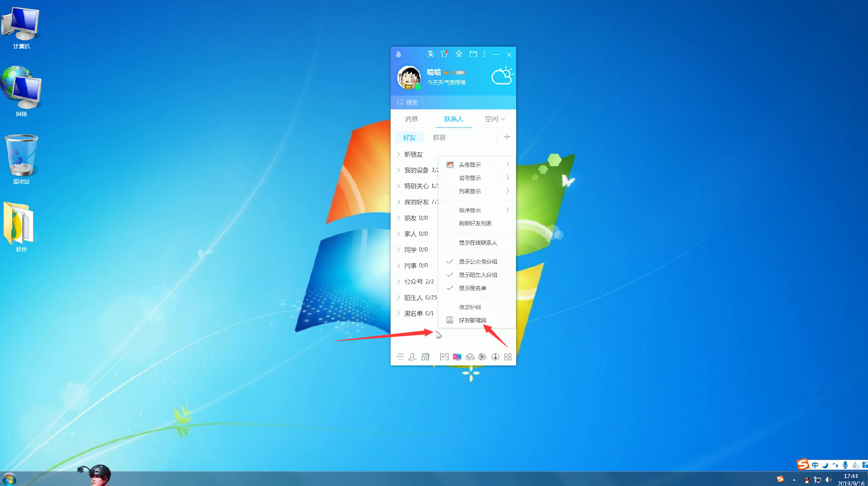Viewport: 868px width, 486px height.
Task: Click the signature text 今天天气很糟糕
Action: click(x=446, y=82)
